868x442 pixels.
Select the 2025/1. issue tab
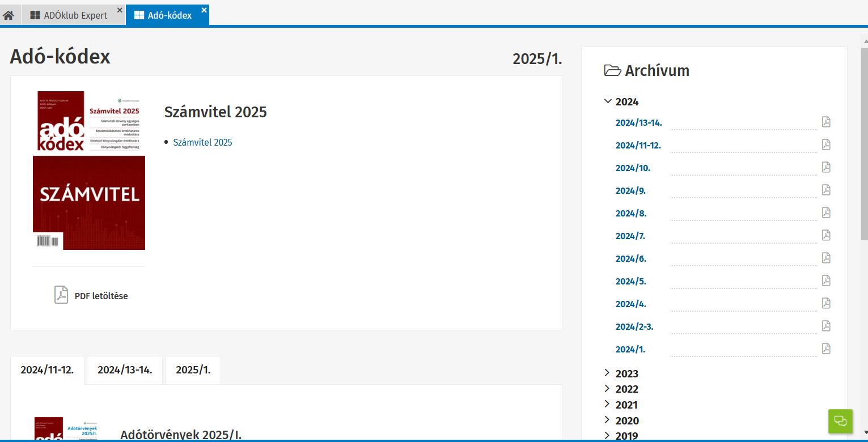pos(193,370)
